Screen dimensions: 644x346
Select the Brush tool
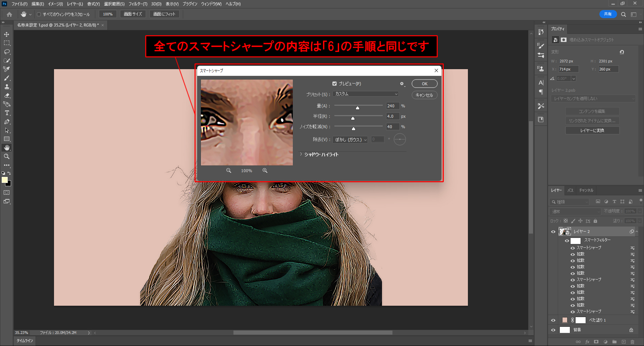point(7,78)
